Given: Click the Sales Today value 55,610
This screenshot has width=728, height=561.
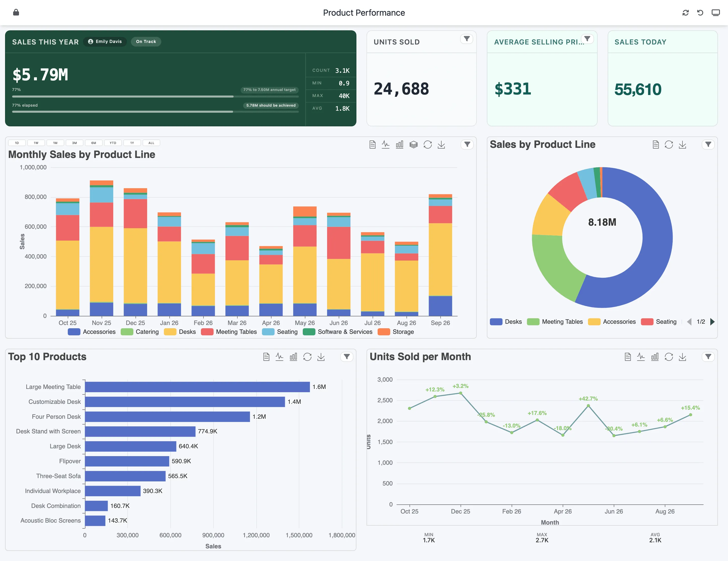Looking at the screenshot, I should tap(638, 90).
